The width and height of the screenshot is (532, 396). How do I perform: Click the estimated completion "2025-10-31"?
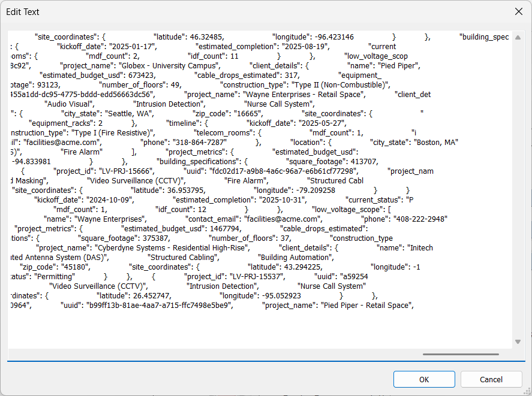tap(283, 200)
